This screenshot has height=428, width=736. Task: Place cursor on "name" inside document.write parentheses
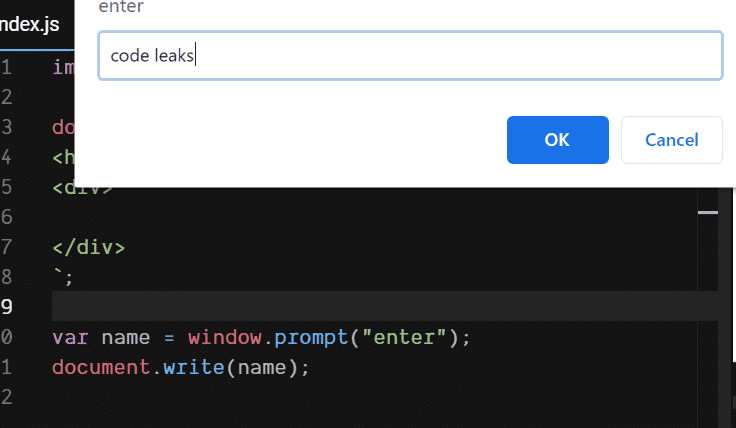(262, 367)
